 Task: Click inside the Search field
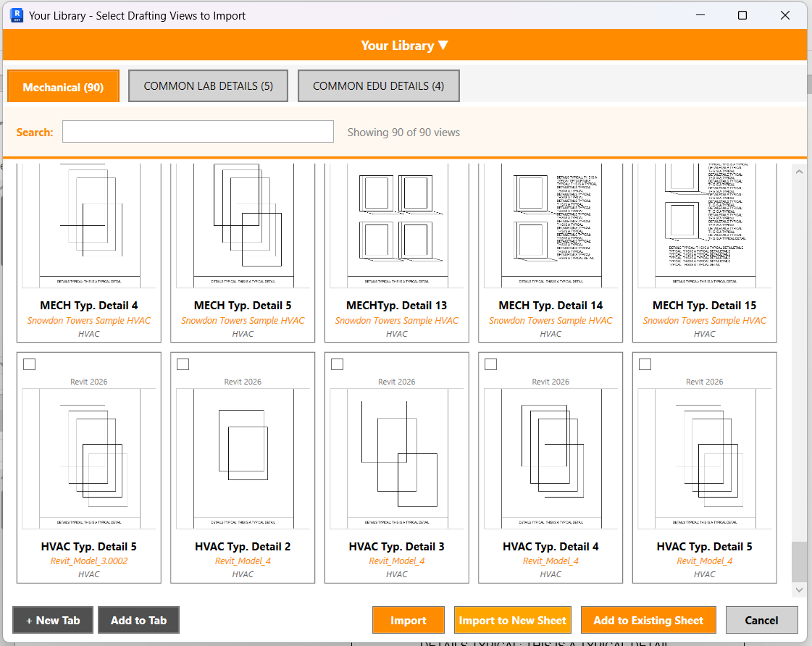click(197, 131)
